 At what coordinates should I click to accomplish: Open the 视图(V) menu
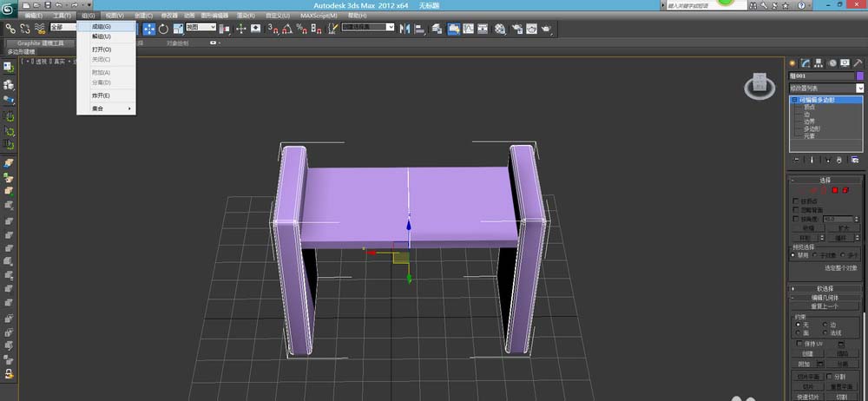coord(115,16)
